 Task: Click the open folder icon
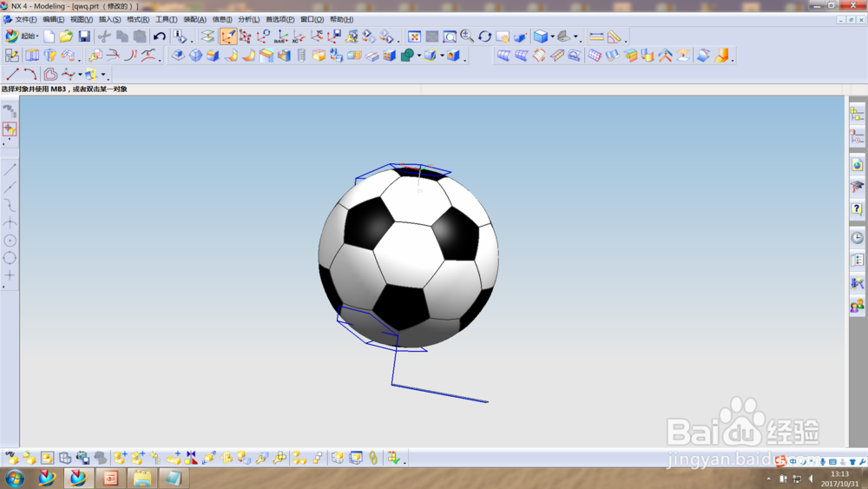[x=67, y=36]
